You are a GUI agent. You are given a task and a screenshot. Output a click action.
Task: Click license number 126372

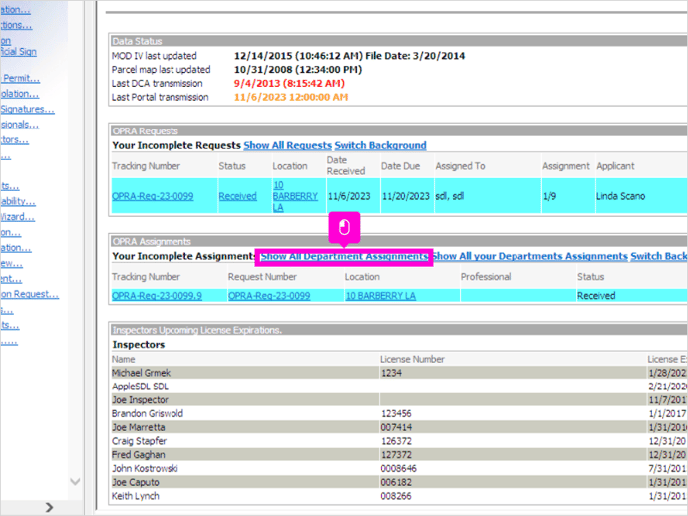click(396, 441)
